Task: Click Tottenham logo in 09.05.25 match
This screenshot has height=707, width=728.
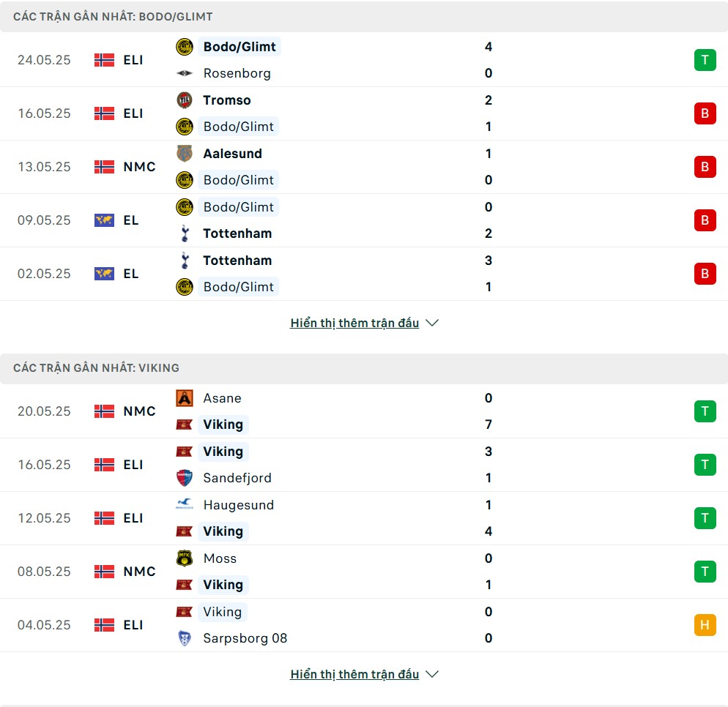Action: [x=185, y=233]
